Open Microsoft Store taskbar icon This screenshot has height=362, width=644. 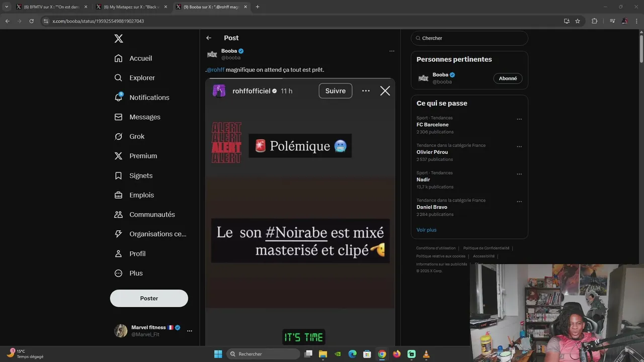[x=367, y=354]
